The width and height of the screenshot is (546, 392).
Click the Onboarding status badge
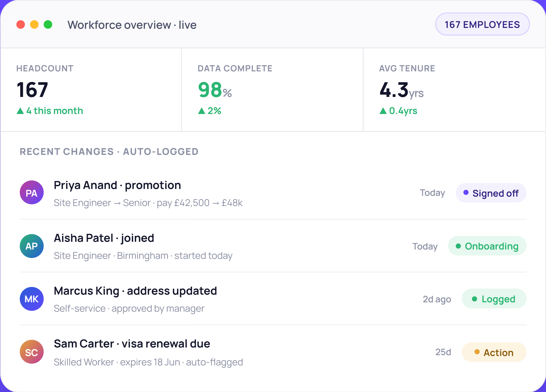click(487, 246)
